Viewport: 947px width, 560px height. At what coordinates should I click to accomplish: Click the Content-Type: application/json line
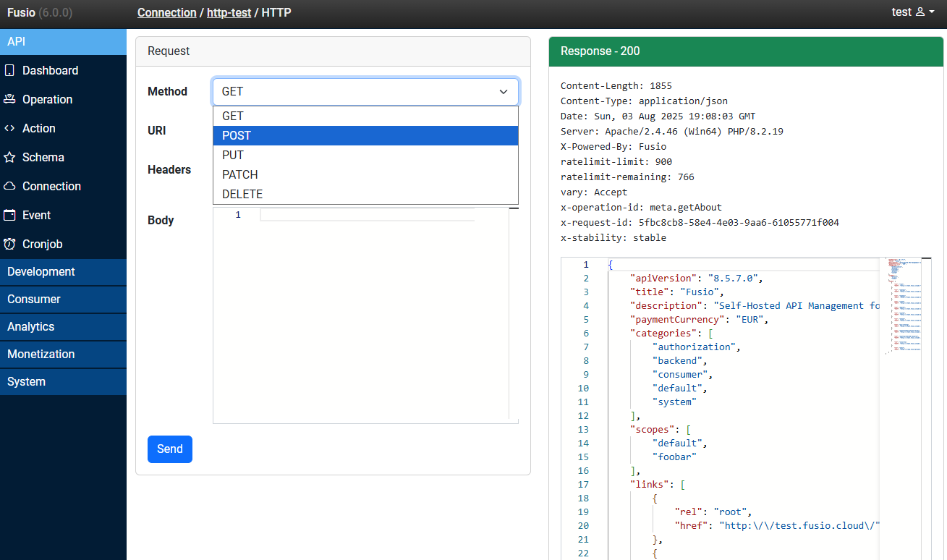(644, 101)
